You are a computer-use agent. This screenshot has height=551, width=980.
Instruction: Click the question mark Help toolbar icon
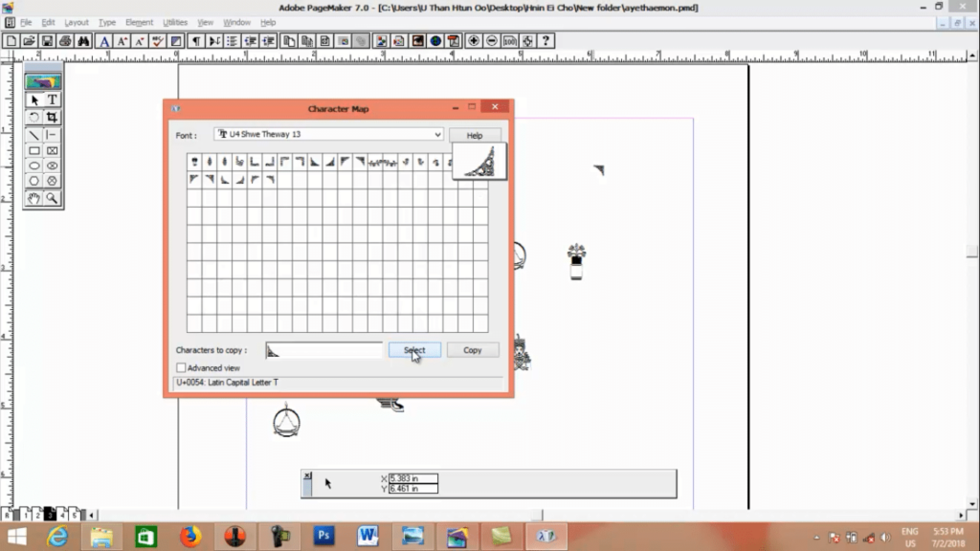[546, 41]
